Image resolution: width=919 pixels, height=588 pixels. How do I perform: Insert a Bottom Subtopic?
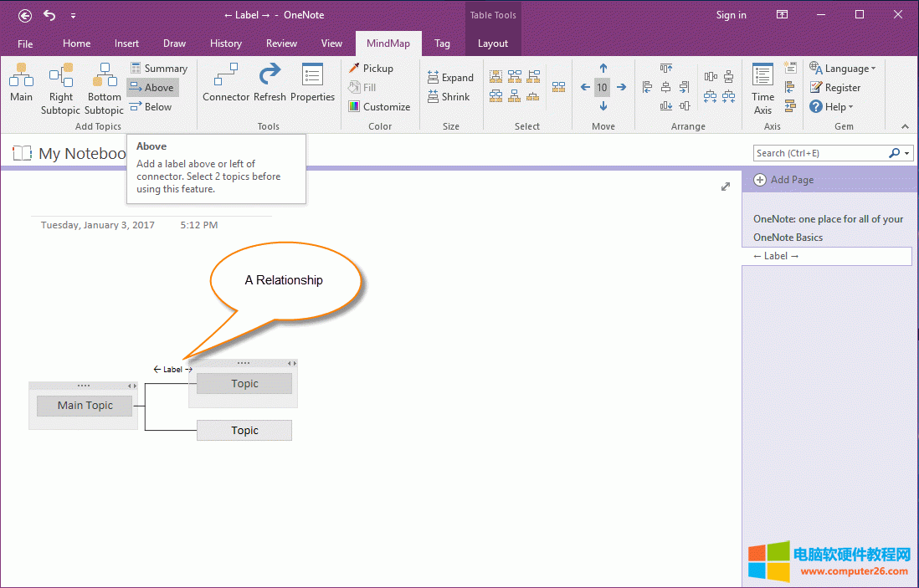(104, 88)
